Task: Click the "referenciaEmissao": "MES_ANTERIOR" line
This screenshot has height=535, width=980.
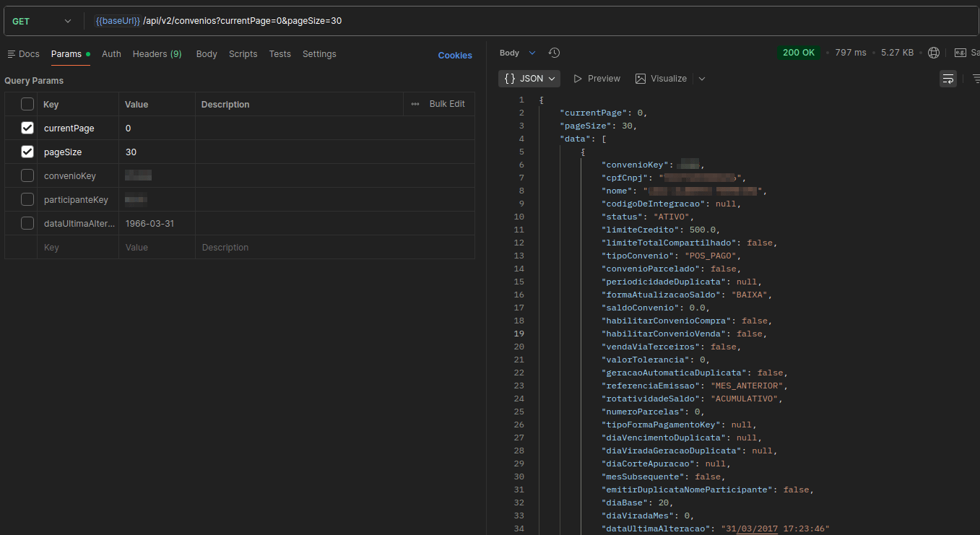Action: (695, 386)
